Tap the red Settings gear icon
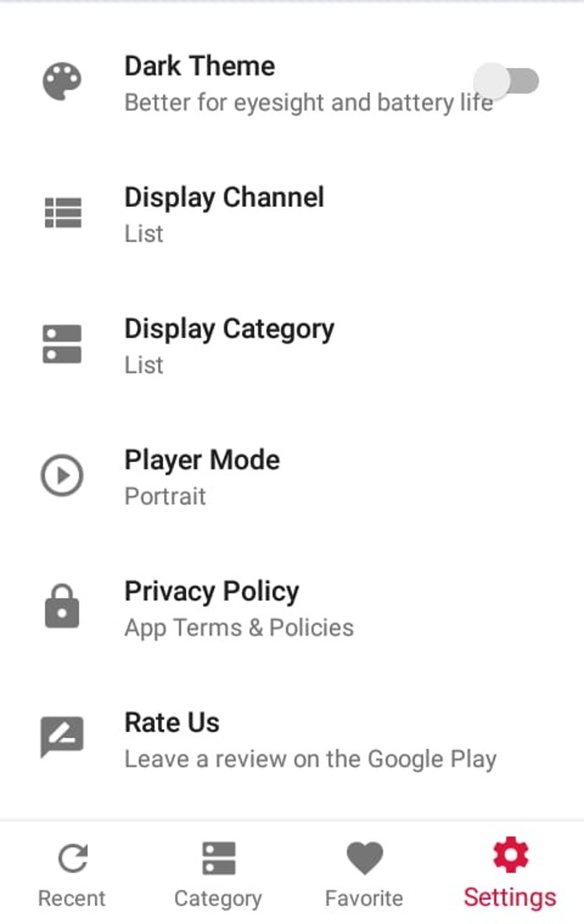 (510, 855)
